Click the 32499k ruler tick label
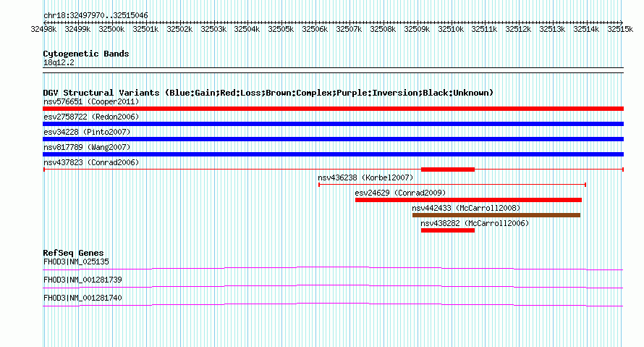Image resolution: width=644 pixels, height=347 pixels. coord(77,29)
